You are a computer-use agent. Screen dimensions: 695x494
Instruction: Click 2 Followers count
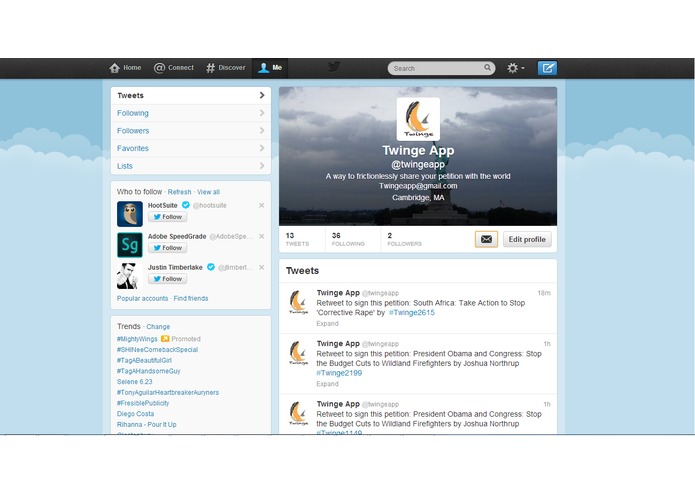[x=404, y=239]
